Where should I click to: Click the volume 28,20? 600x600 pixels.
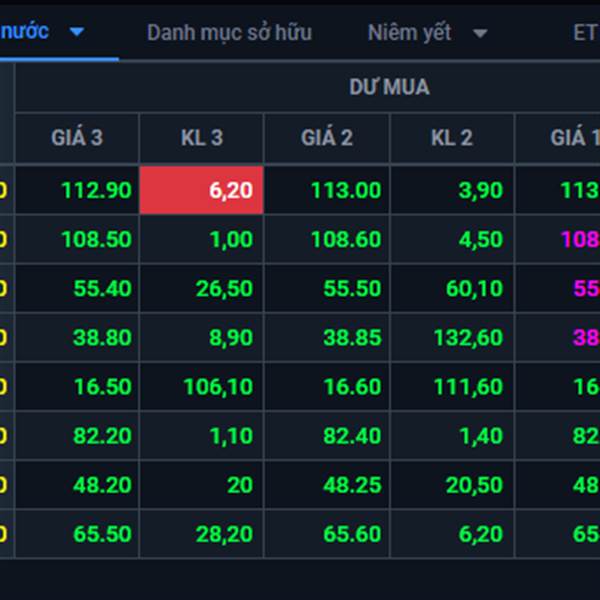(224, 533)
